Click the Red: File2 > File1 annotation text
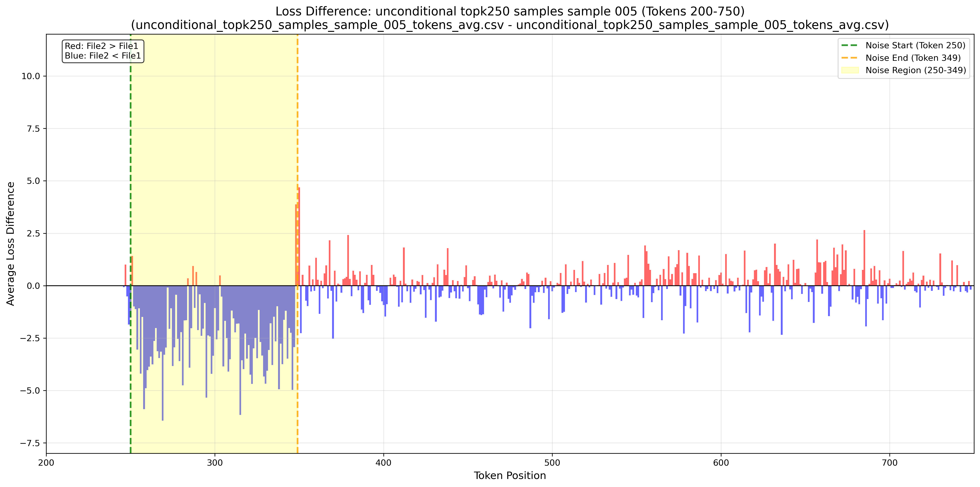 pos(102,46)
